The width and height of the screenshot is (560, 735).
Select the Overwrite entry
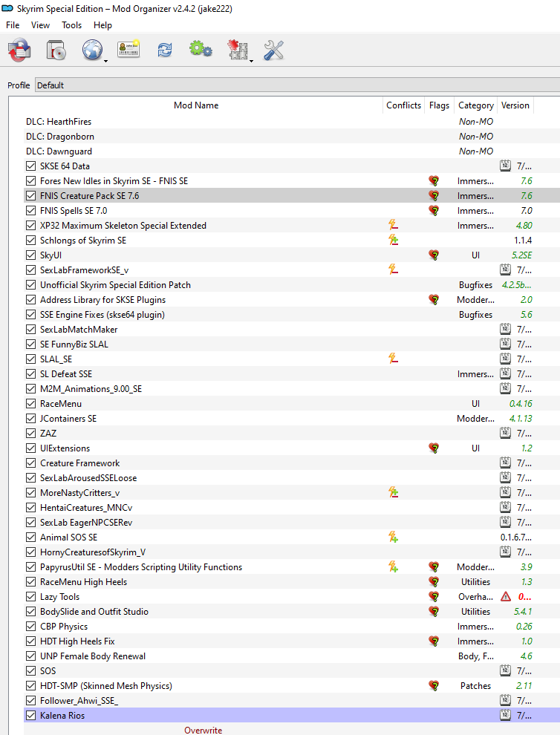[x=203, y=730]
